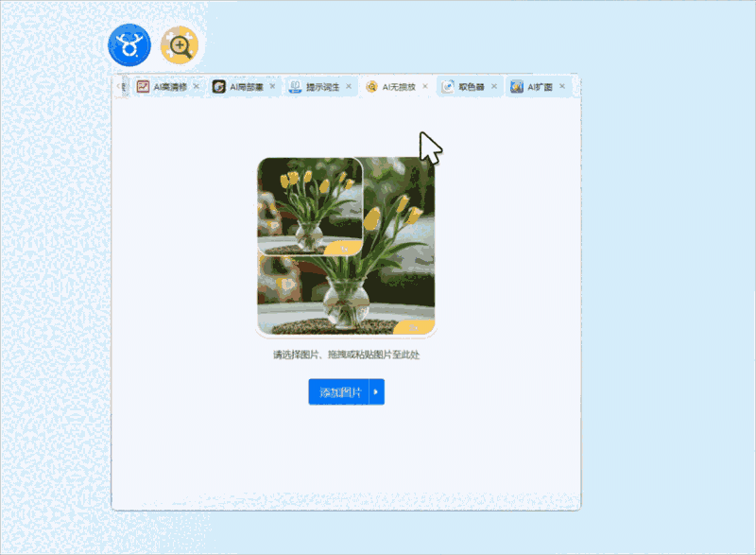Click the small tulip preview thumbnail
This screenshot has height=555, width=756.
[310, 206]
